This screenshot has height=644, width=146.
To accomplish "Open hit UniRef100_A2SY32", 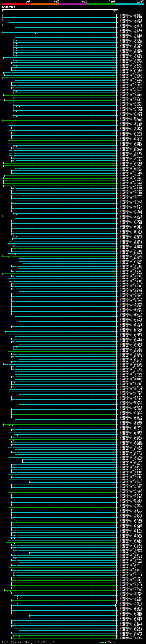I will point(131,25).
